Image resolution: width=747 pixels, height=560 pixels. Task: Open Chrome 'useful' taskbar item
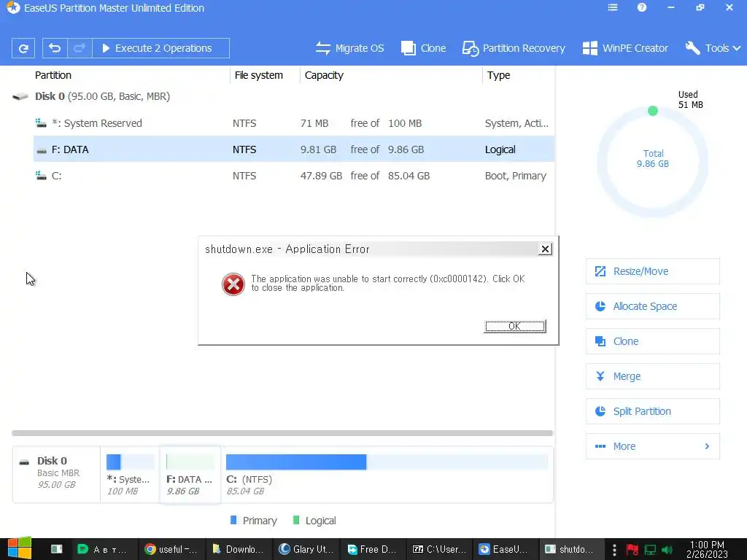pos(171,549)
